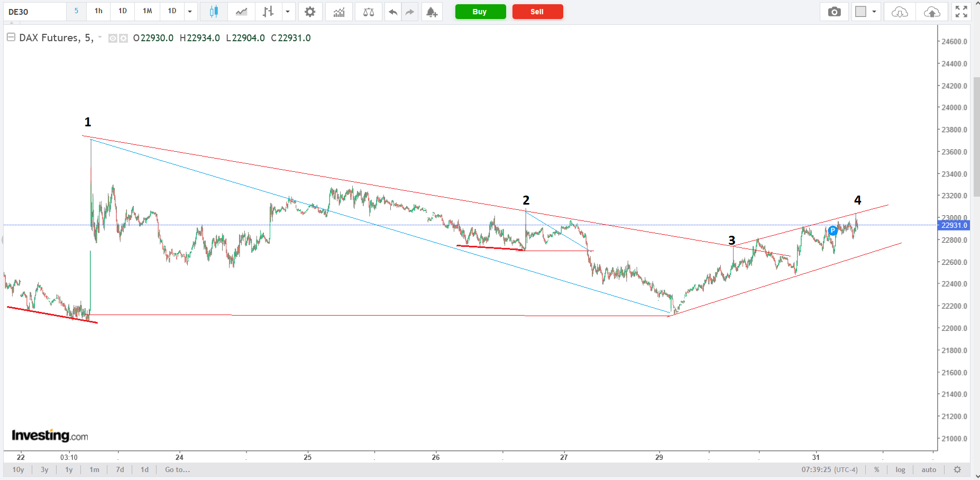Open the indicators panel icon

[338, 12]
